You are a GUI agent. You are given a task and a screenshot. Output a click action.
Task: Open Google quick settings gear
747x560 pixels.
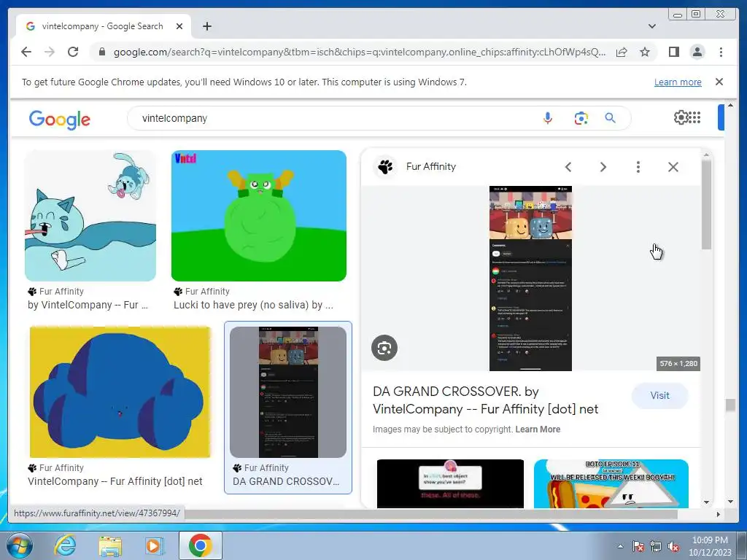tap(681, 117)
